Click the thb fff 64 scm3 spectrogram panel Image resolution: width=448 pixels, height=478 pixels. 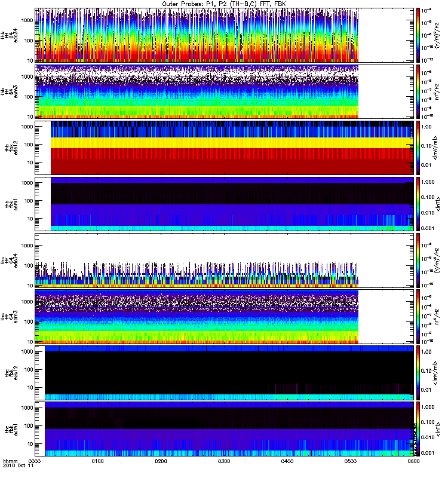coord(224,91)
